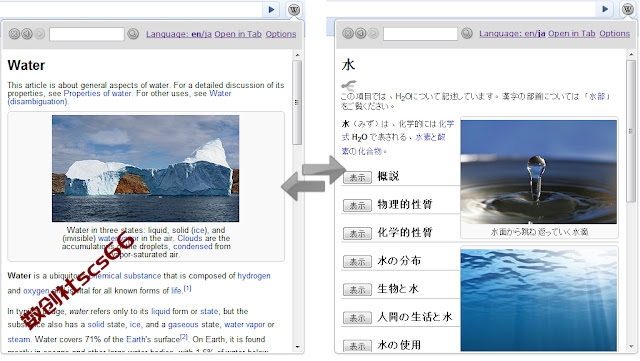Click the search icon in right popup
The image size is (640, 361).
pyautogui.click(x=467, y=33)
